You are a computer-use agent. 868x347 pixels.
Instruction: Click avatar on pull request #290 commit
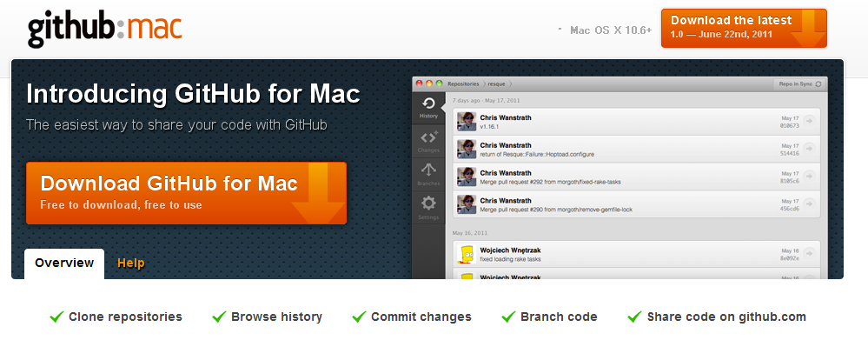467,204
